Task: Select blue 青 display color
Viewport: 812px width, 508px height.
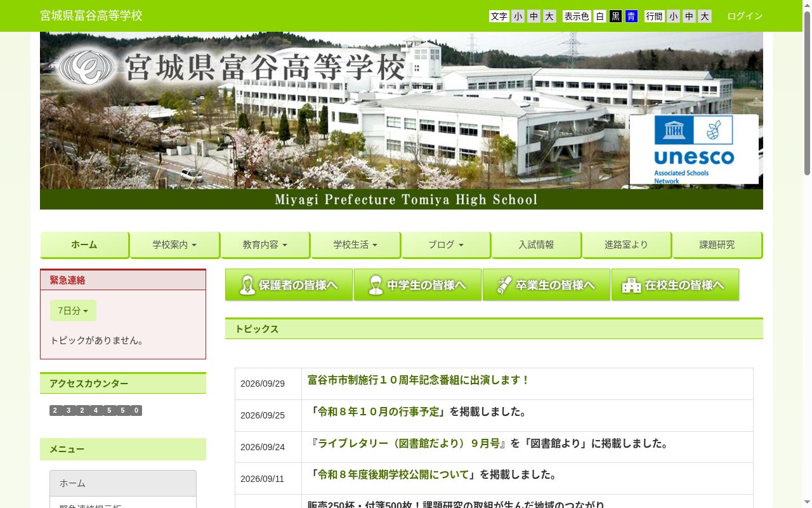Action: (x=631, y=17)
